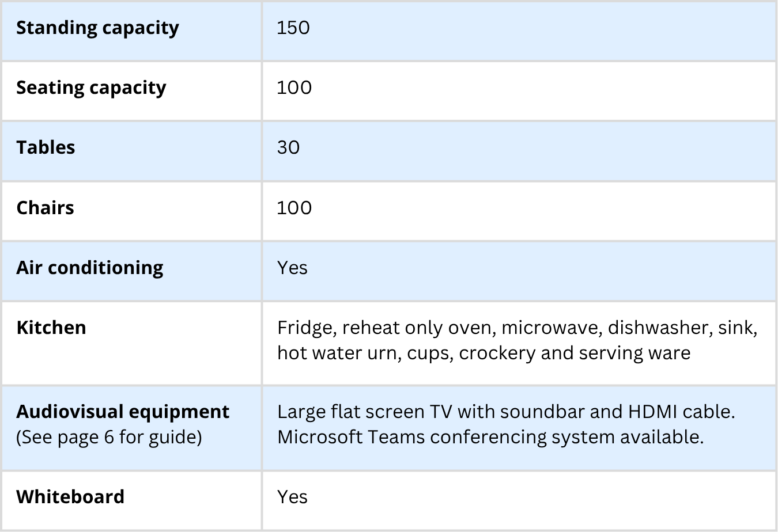Image resolution: width=778 pixels, height=532 pixels.
Task: Click the Chairs row label
Action: [45, 208]
